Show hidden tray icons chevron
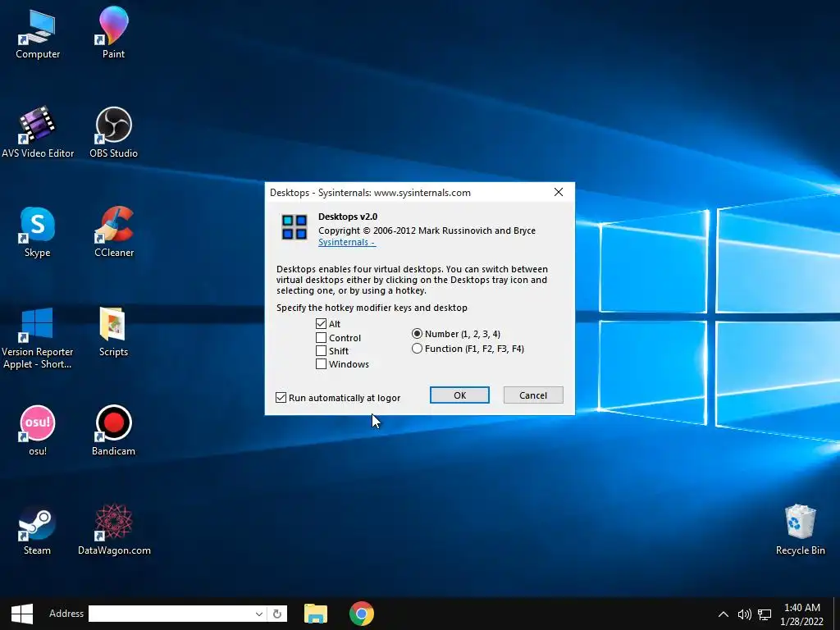 (724, 614)
